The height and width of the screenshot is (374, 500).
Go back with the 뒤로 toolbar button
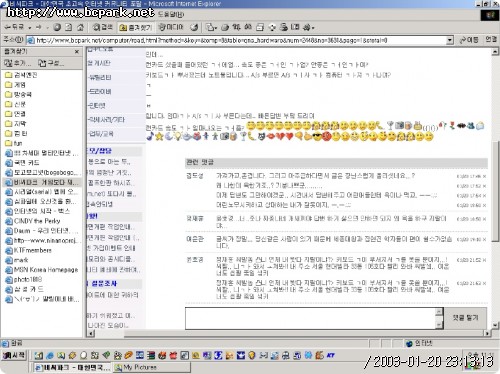[14, 27]
